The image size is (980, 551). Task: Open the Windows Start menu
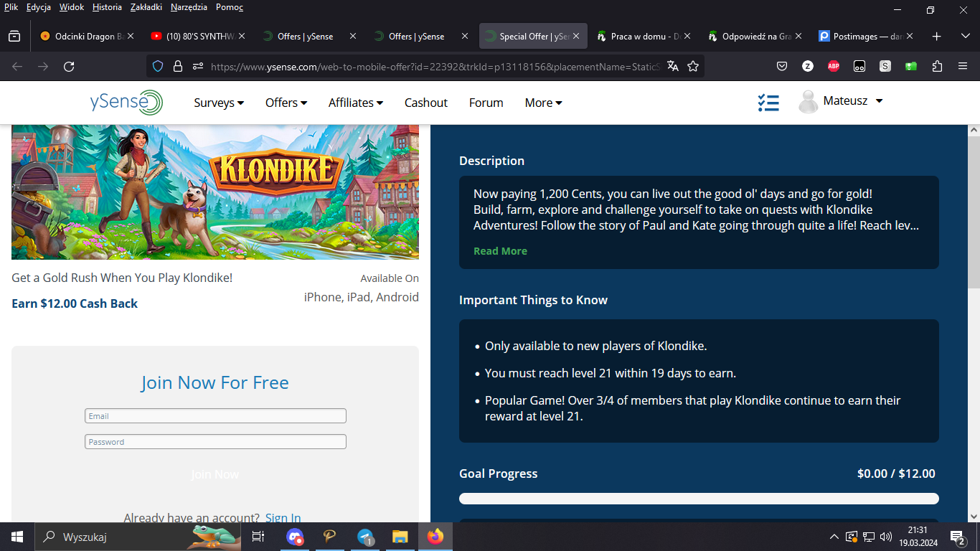point(17,537)
